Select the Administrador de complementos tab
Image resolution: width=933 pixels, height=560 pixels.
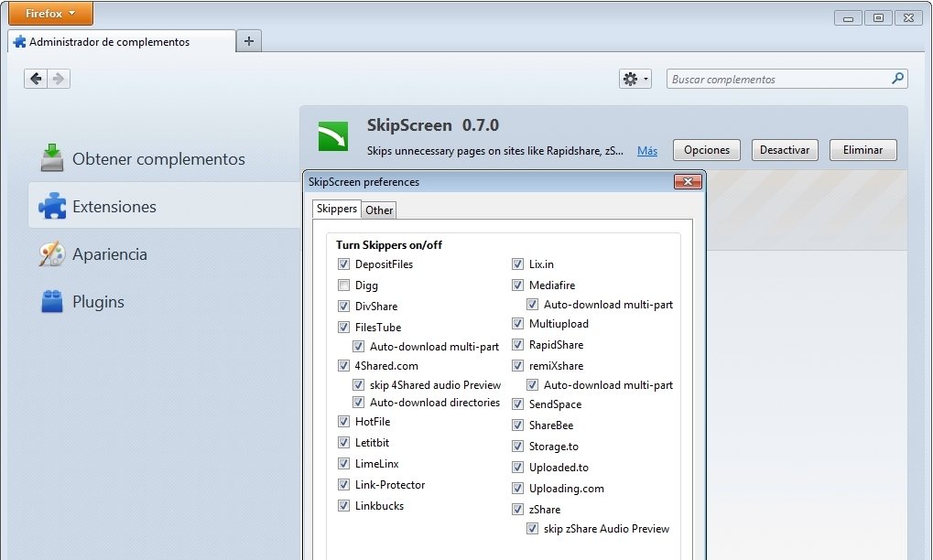coord(122,41)
